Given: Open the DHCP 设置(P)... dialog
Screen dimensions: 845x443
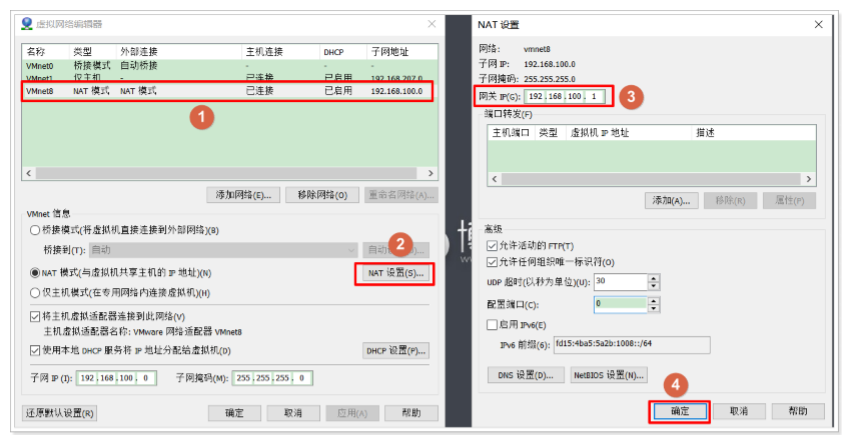Looking at the screenshot, I should 396,350.
